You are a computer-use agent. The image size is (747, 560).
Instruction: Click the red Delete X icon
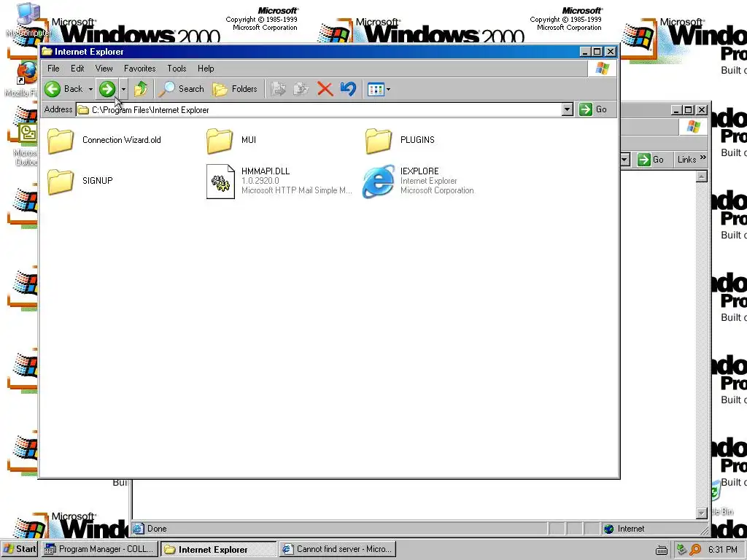click(325, 88)
